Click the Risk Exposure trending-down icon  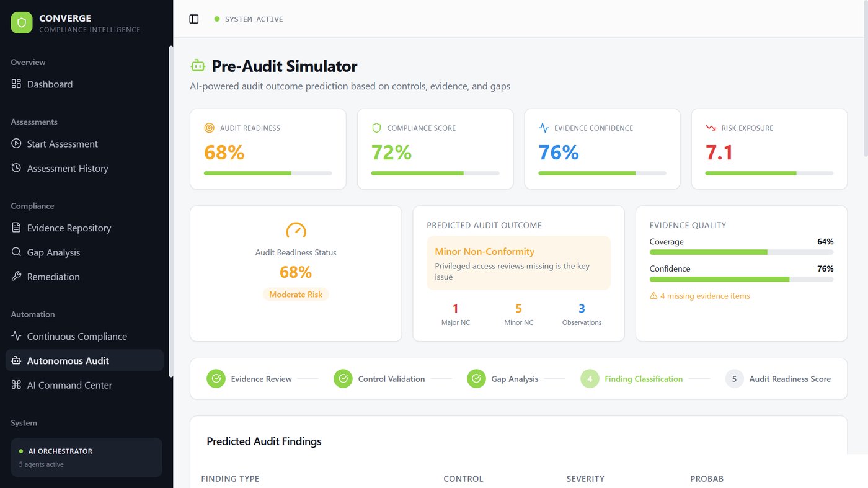(x=711, y=128)
